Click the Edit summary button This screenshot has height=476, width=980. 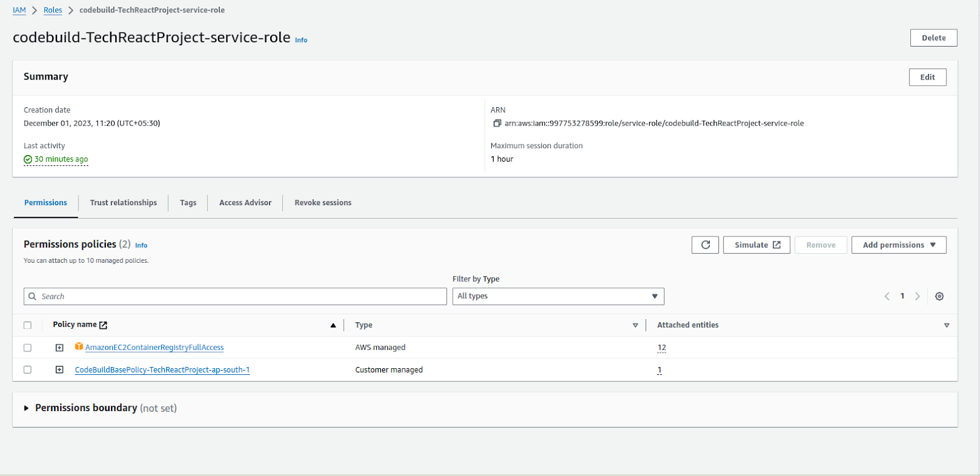[927, 77]
